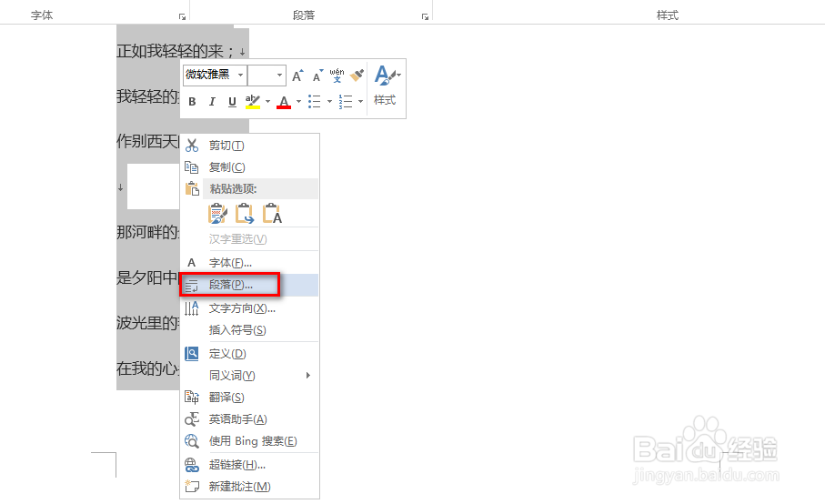
Task: Choose New Comment (新建批注) menu item
Action: pyautogui.click(x=249, y=487)
